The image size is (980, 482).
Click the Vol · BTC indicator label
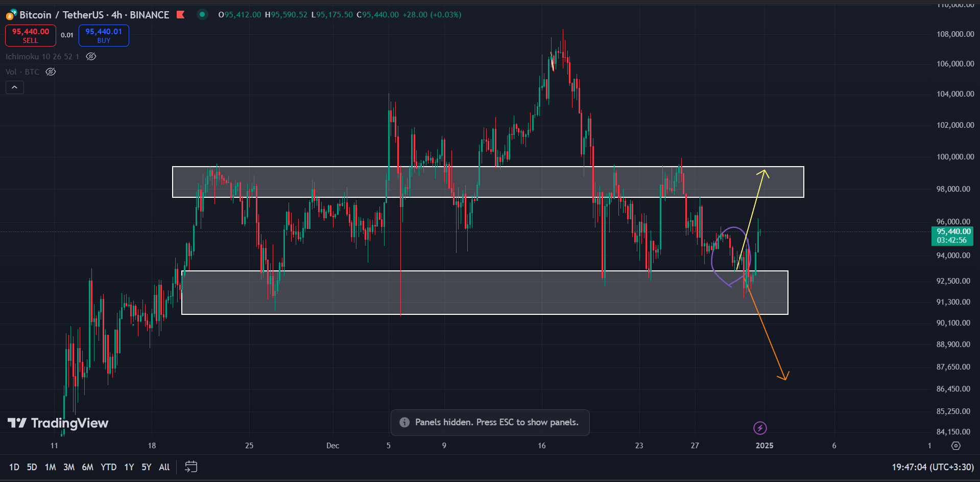22,72
